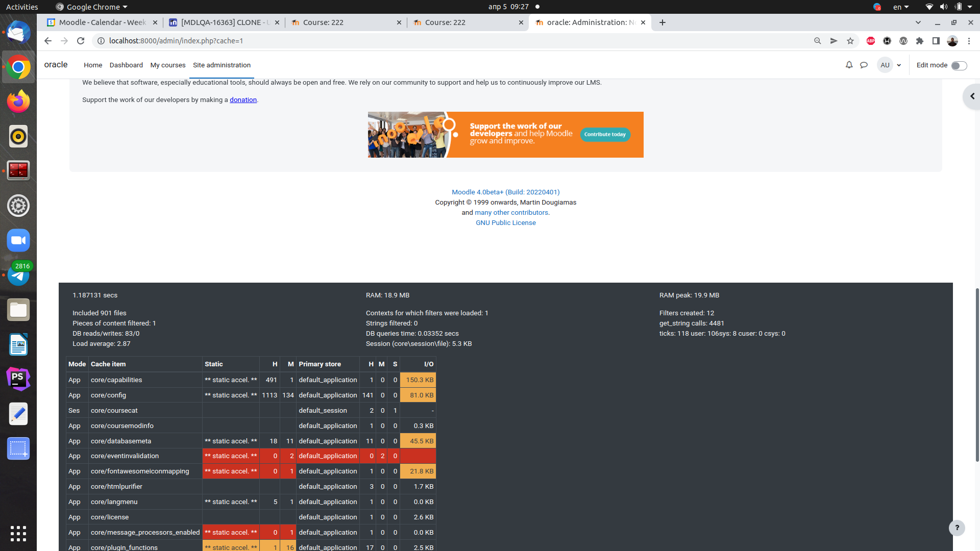This screenshot has width=980, height=551.
Task: Click the Moodle donation banner image
Action: 505,135
